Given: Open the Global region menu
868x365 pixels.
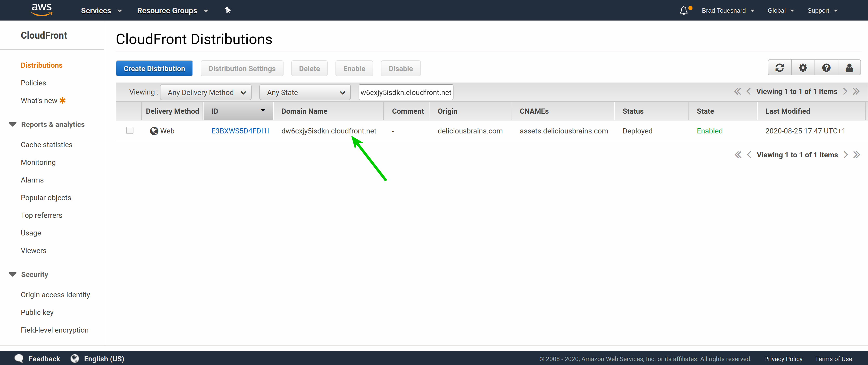Looking at the screenshot, I should coord(781,10).
